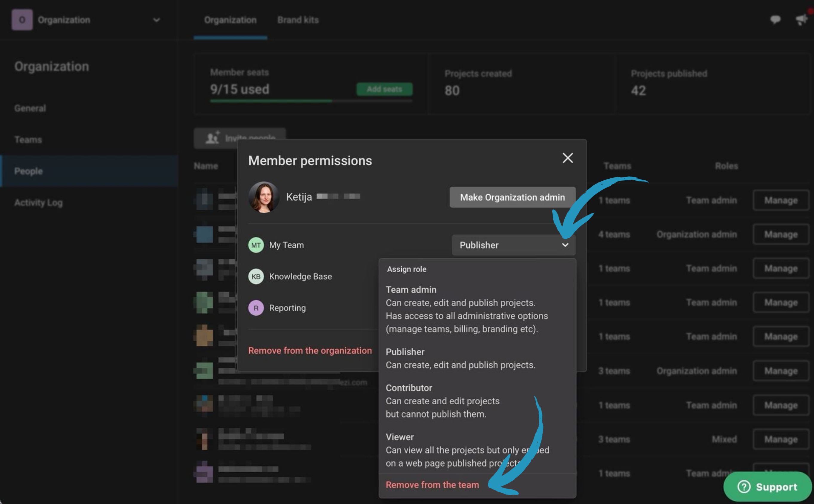814x504 pixels.
Task: Expand the Publisher role dropdown
Action: (x=513, y=245)
